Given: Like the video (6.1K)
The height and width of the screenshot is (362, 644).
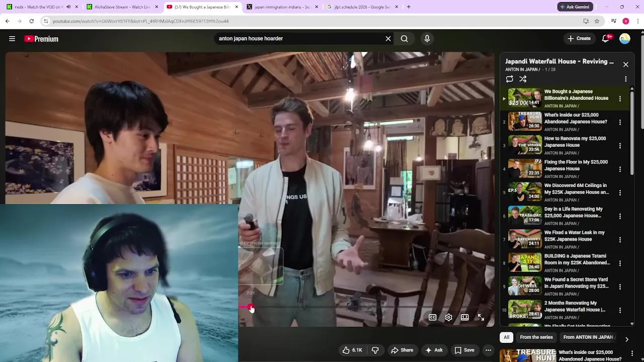Looking at the screenshot, I should [x=352, y=350].
